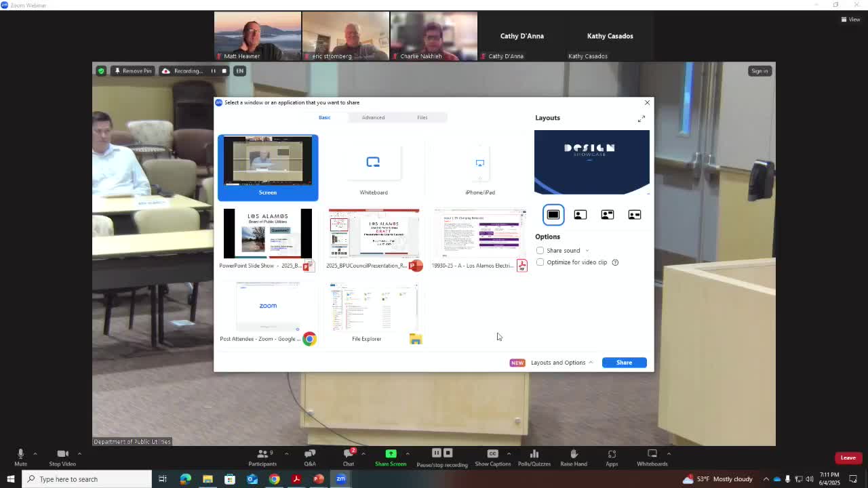Mute the microphone in Zoom toolbar
This screenshot has height=488, width=868.
tap(20, 454)
